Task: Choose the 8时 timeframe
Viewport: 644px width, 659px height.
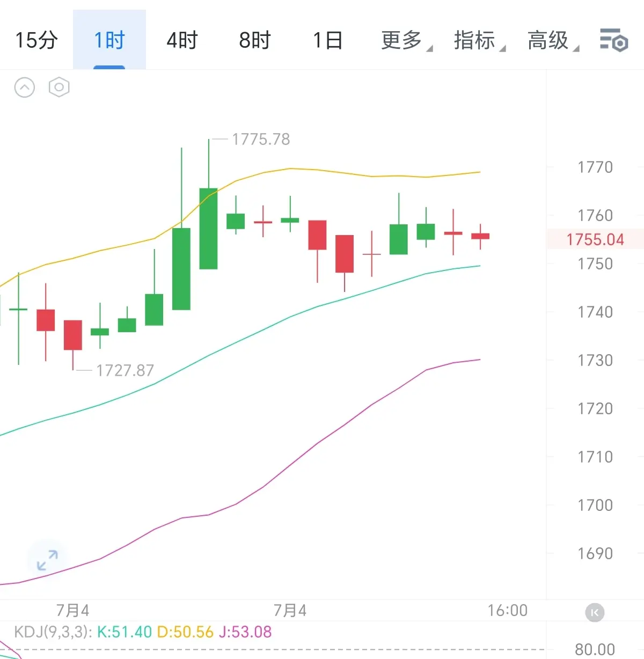Action: click(x=255, y=40)
